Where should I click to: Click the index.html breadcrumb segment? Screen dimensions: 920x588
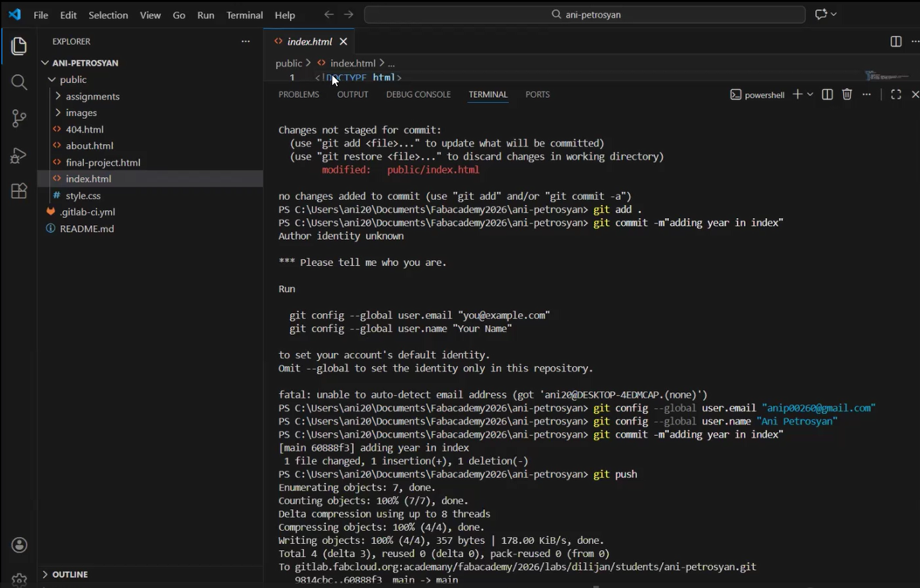click(x=352, y=63)
